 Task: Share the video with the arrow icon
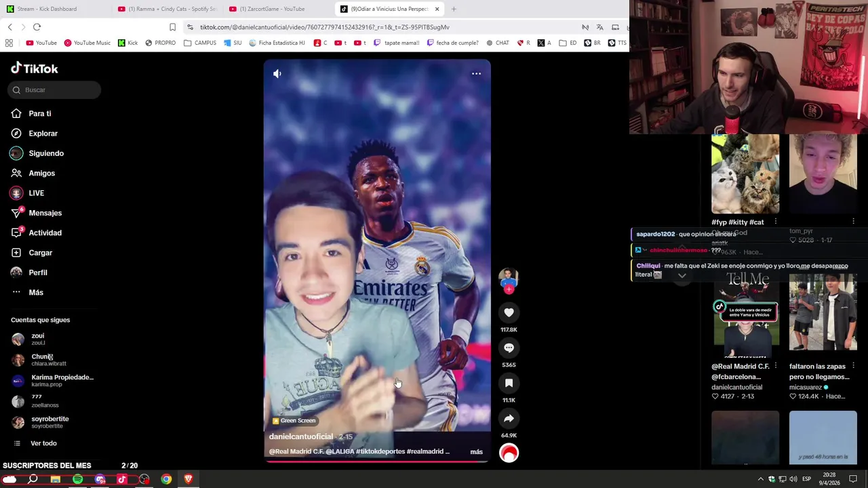pyautogui.click(x=509, y=418)
